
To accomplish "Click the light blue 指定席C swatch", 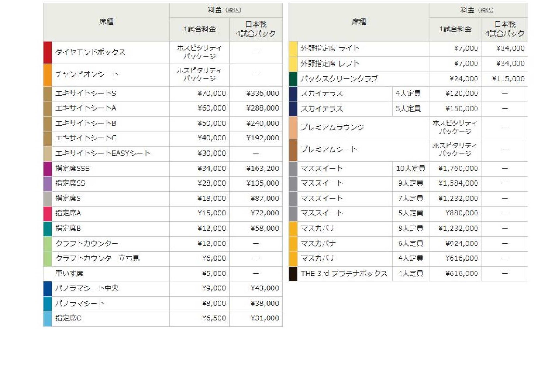I will click(x=48, y=319).
